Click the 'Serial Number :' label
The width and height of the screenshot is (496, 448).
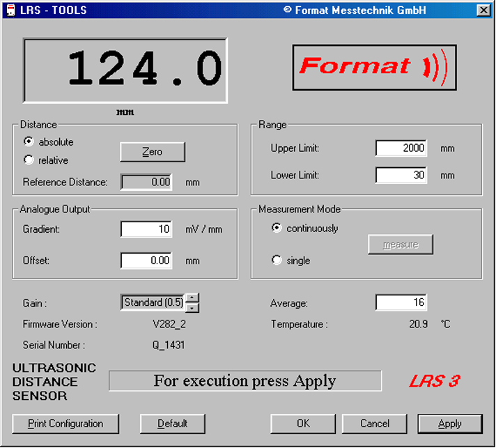pos(54,345)
